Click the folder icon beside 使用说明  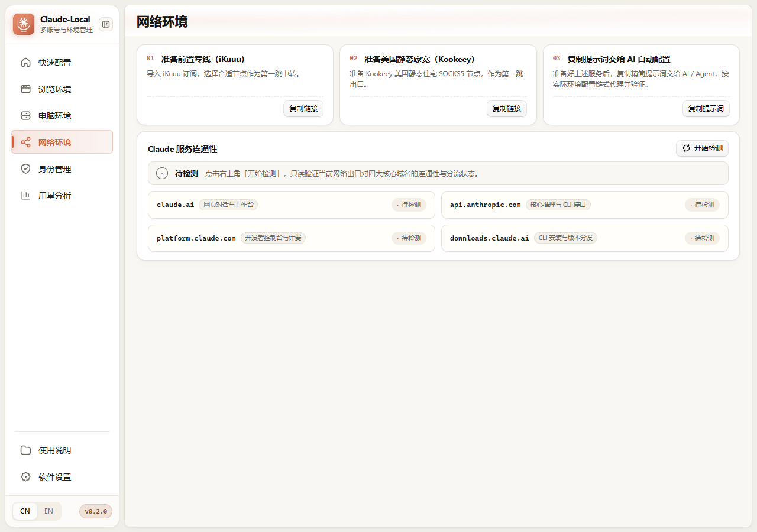(x=25, y=450)
